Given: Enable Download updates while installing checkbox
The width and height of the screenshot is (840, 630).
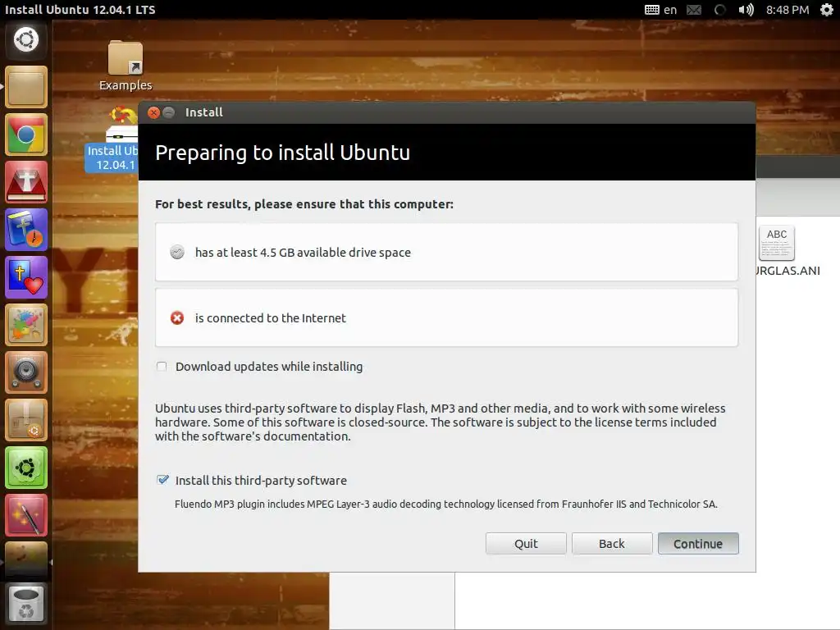Looking at the screenshot, I should click(x=162, y=367).
